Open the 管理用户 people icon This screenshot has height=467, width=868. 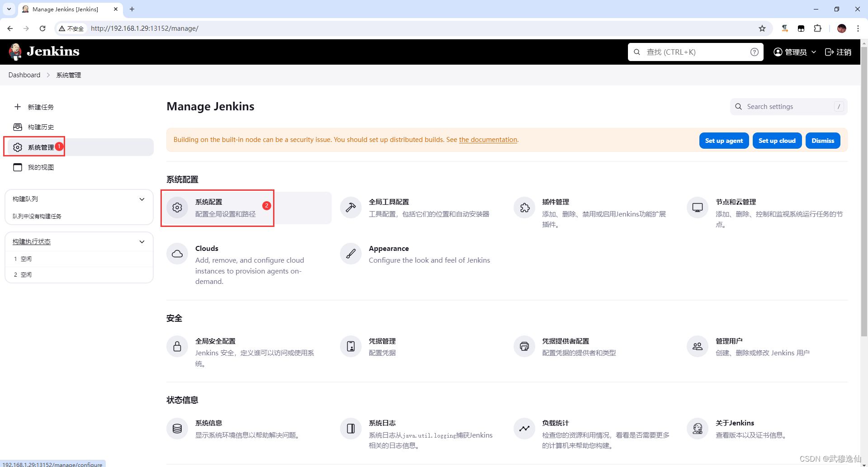tap(698, 346)
